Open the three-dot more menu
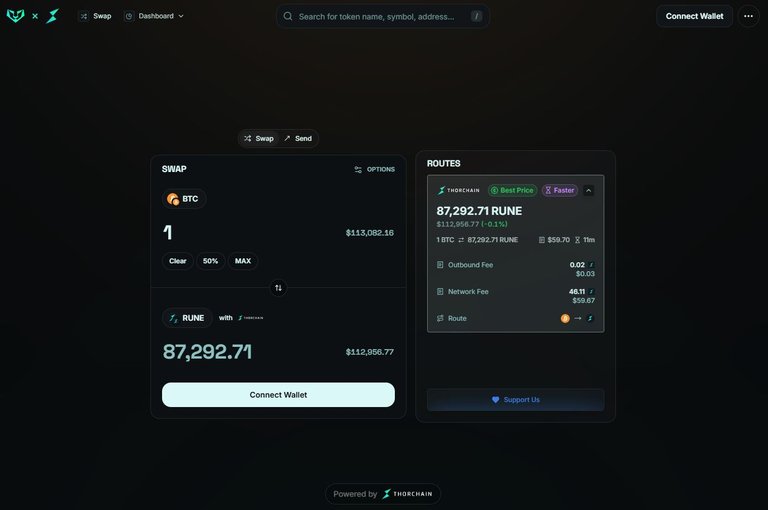 (x=748, y=16)
